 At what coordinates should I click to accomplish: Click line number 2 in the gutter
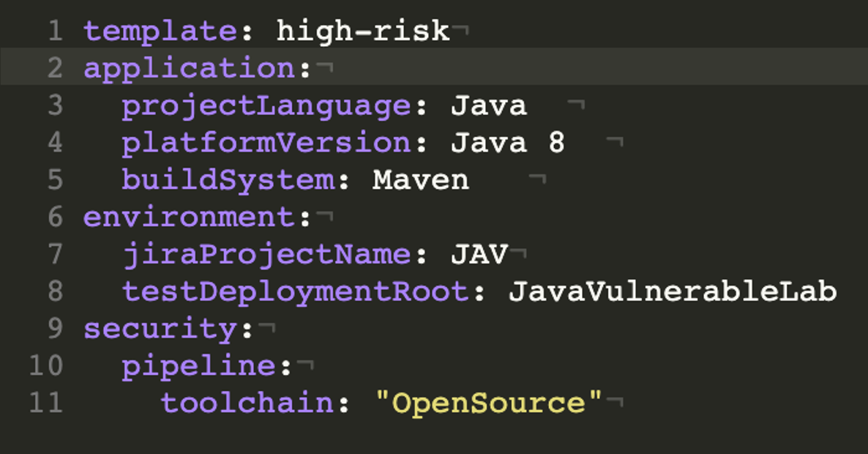tap(56, 69)
